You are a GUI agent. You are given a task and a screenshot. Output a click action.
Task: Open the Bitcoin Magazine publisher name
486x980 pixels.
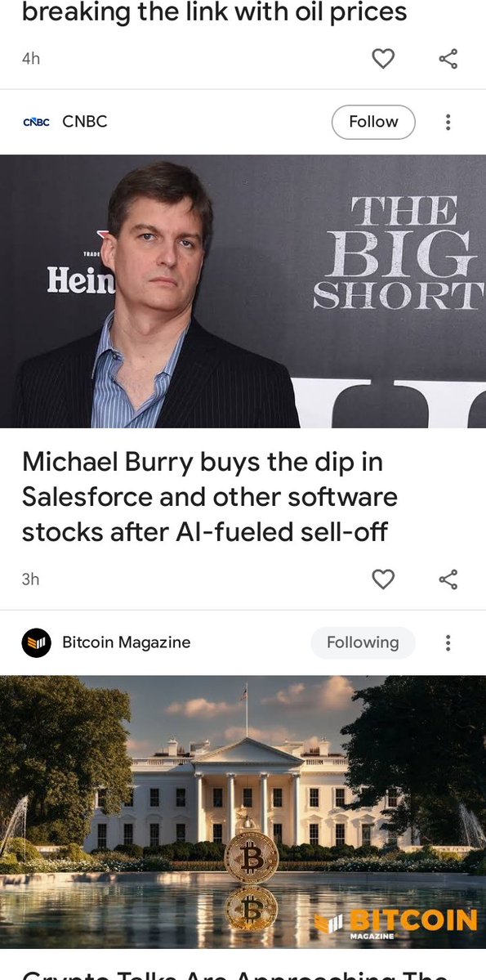126,642
